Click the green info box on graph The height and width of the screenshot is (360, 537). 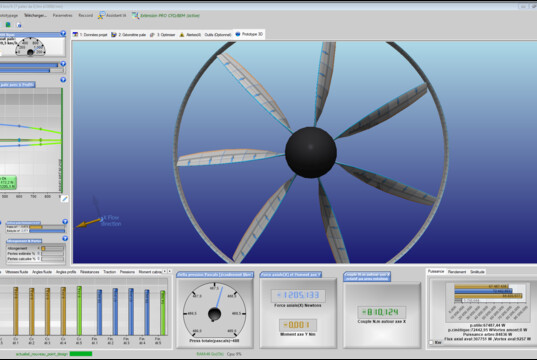click(8, 183)
